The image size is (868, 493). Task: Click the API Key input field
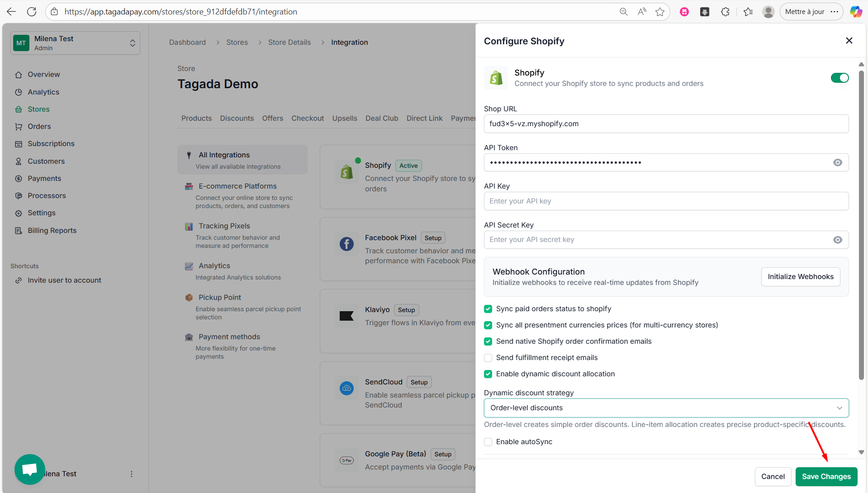666,201
